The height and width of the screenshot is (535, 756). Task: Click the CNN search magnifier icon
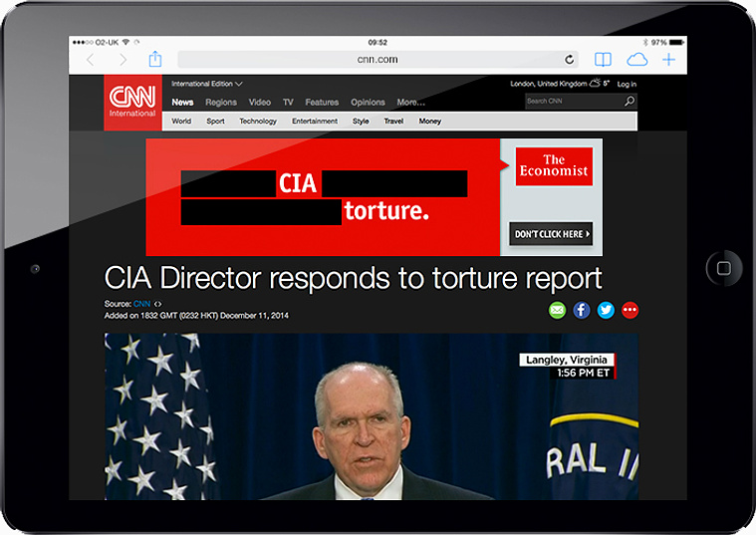coord(630,101)
